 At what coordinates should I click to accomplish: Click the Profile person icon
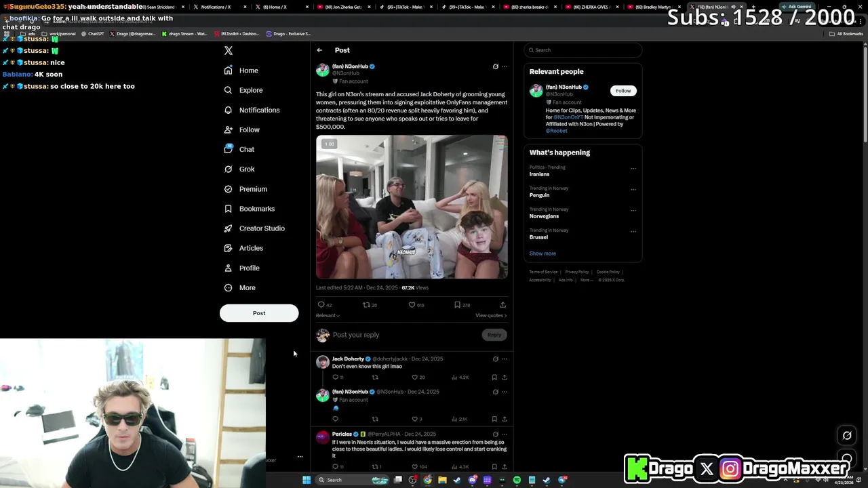pos(229,268)
